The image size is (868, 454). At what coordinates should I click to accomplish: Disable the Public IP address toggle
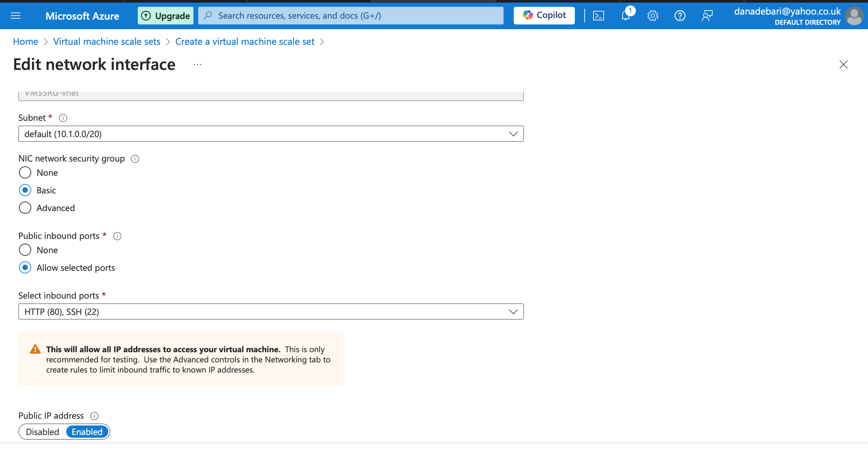[43, 432]
